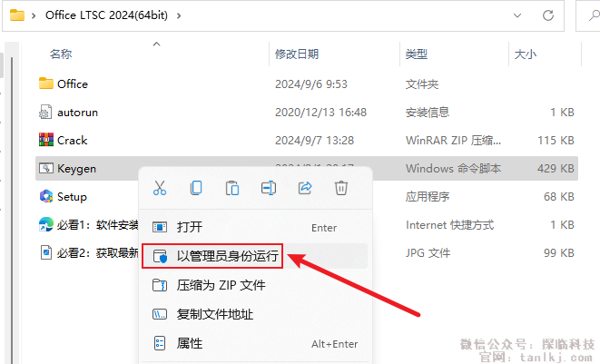Click the Share icon in context menu
Viewport: 600px width, 364px height.
tap(305, 188)
